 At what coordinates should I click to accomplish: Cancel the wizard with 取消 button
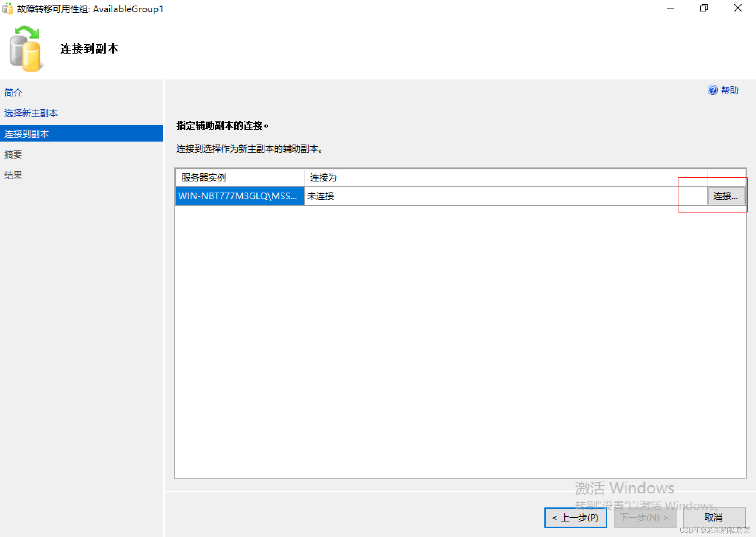(714, 517)
